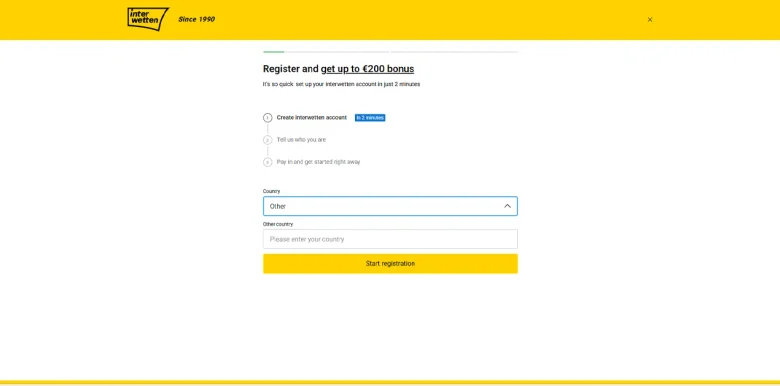Image resolution: width=780 pixels, height=386 pixels.
Task: Click 'Pay in and get started right away' text
Action: [318, 162]
